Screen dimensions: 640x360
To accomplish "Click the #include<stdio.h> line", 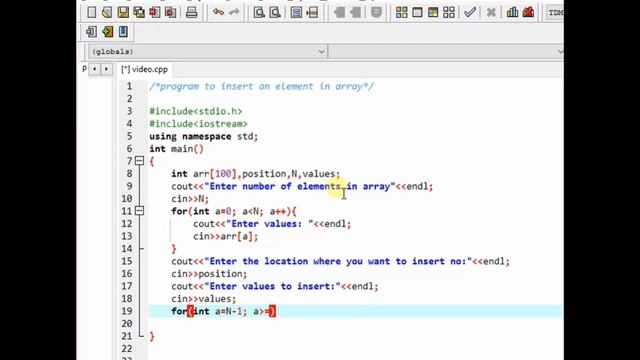I will tap(196, 111).
